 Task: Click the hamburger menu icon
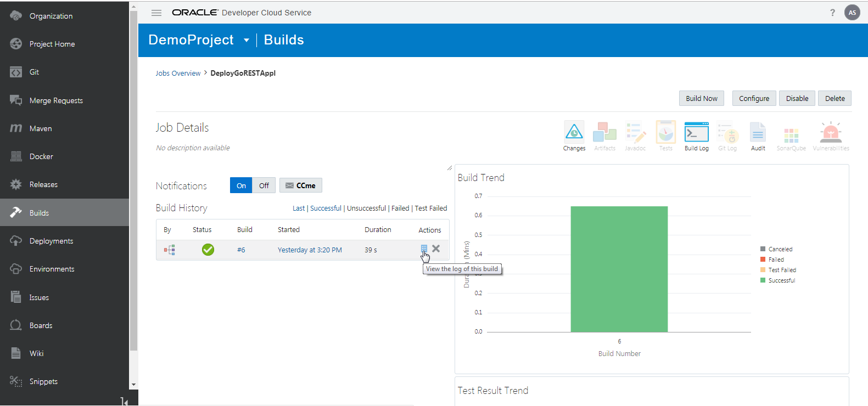tap(156, 13)
